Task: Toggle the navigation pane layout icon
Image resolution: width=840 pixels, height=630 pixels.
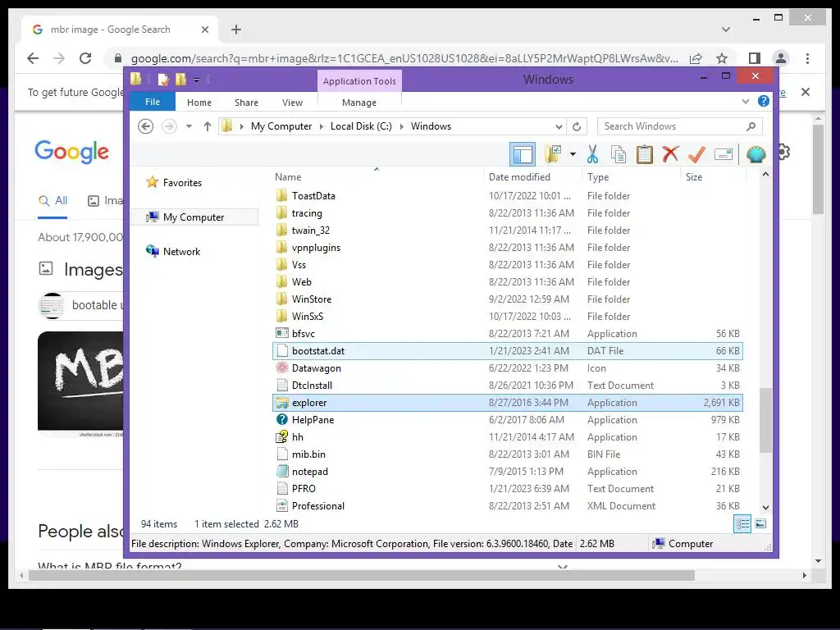Action: pyautogui.click(x=523, y=154)
